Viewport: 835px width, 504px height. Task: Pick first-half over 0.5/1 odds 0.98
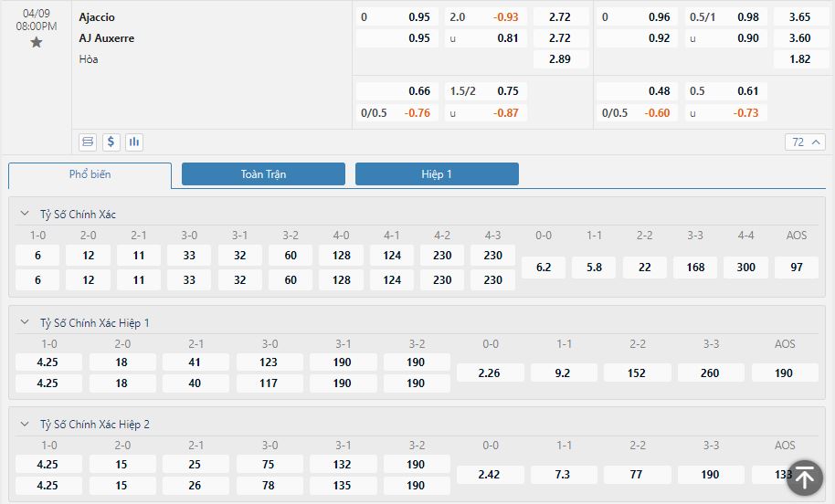[726, 17]
